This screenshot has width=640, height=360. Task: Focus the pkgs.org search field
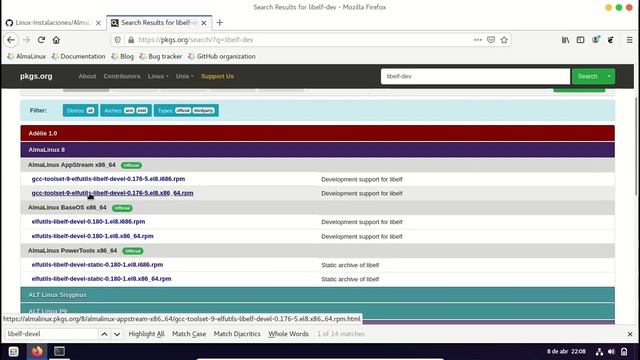pos(475,76)
